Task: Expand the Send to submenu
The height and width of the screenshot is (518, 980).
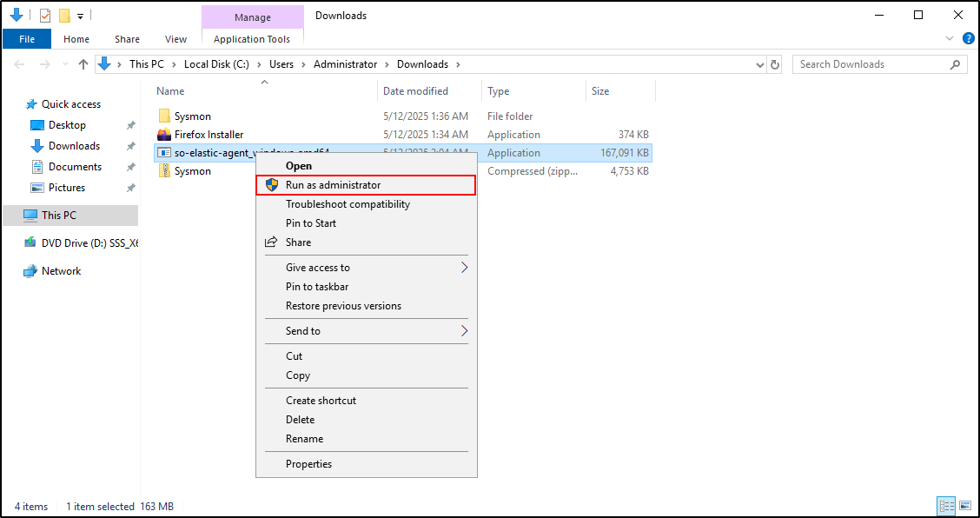Action: coord(464,331)
